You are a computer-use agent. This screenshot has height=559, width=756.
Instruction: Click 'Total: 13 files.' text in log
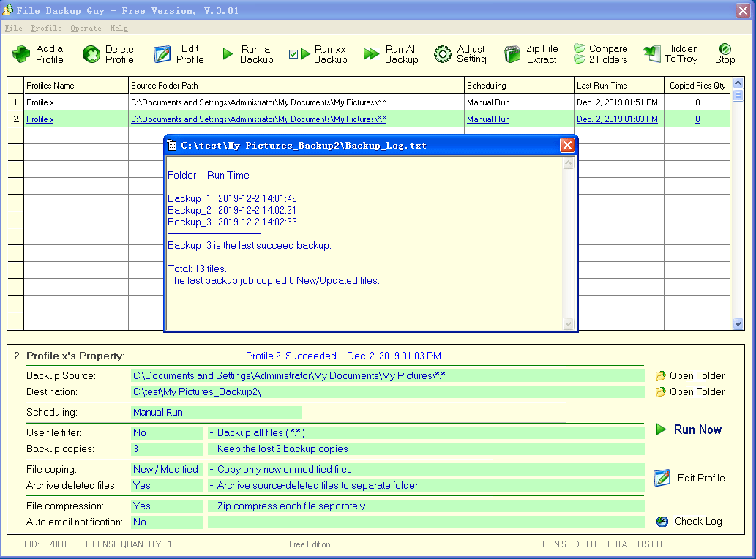point(197,269)
